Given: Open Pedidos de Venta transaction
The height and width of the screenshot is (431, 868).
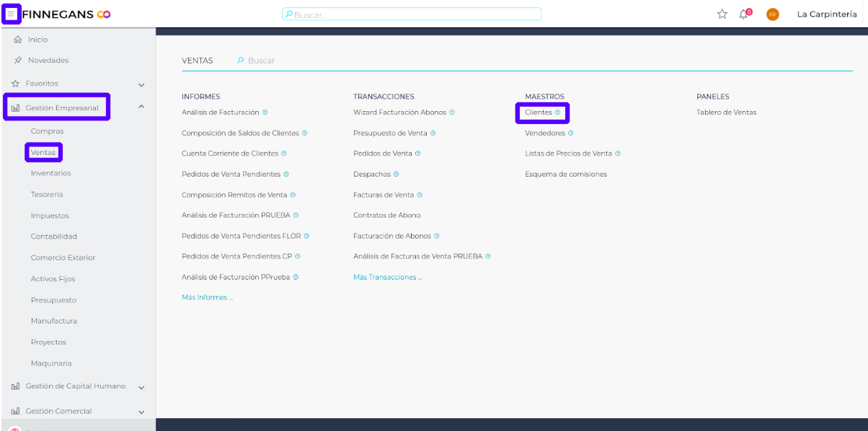Looking at the screenshot, I should (383, 154).
